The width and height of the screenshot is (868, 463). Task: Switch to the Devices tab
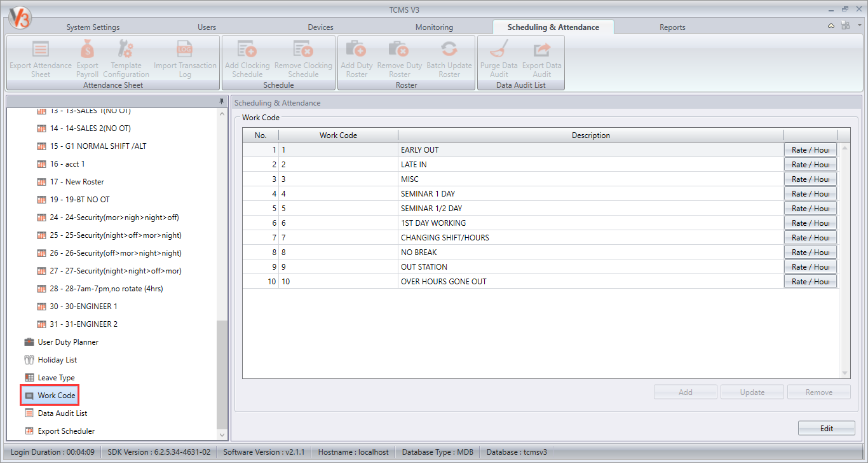(x=320, y=27)
